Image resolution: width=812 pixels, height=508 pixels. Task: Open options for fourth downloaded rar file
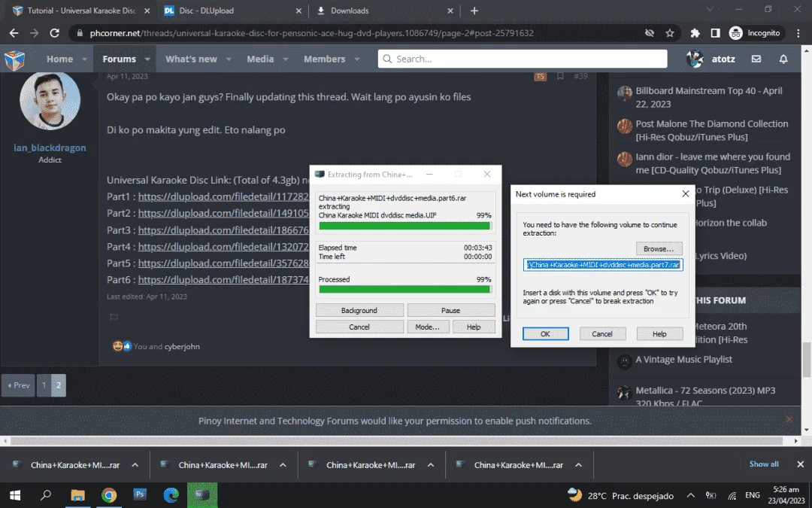578,465
